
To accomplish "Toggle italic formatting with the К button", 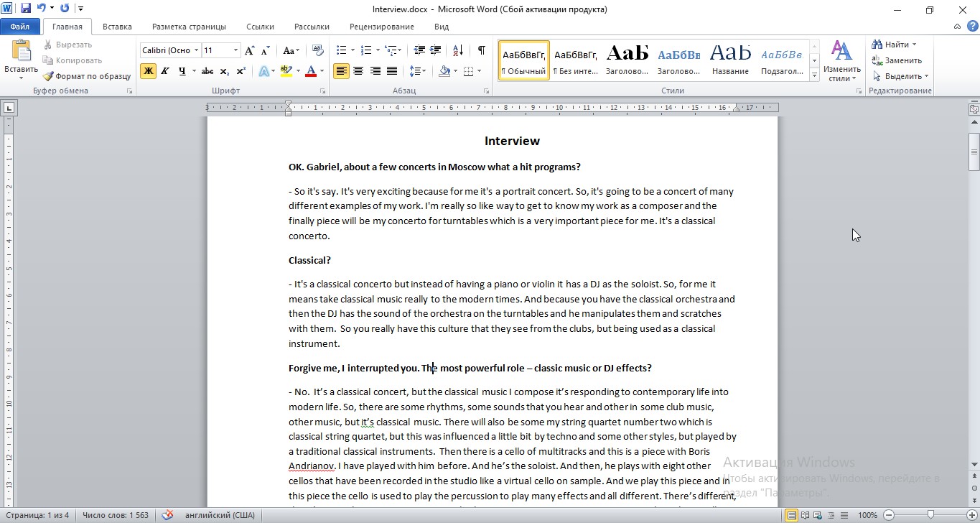I will pos(165,71).
